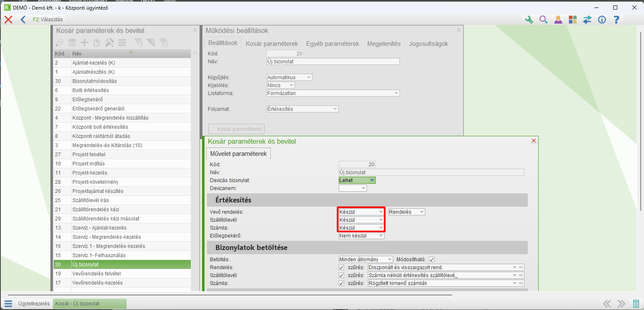Open the Kigyűjtés Automatikus dropdown
644x310 pixels.
289,77
